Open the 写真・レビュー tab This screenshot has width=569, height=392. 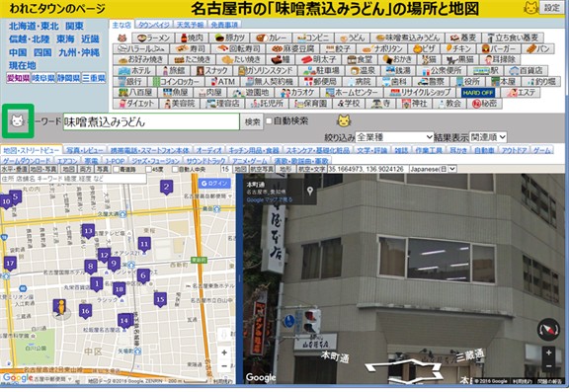point(85,150)
